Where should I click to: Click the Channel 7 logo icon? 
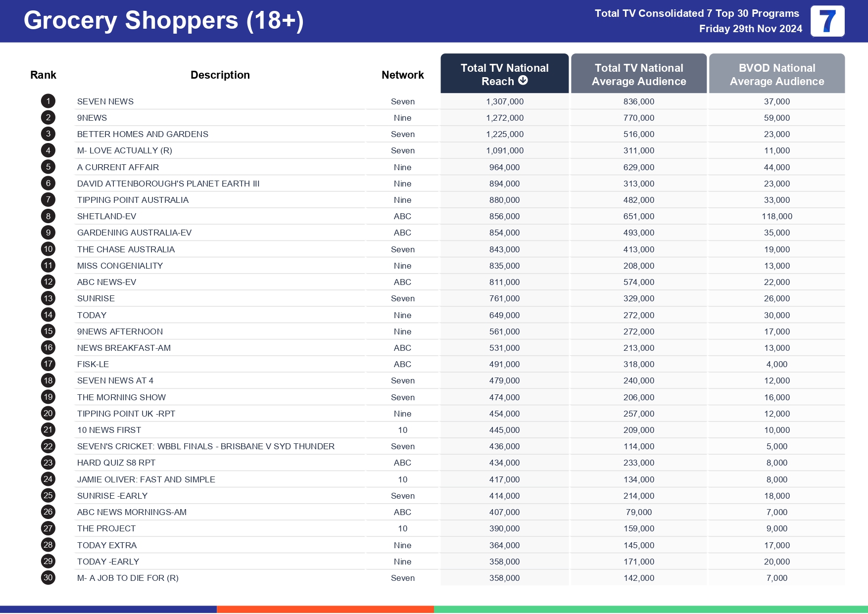(827, 21)
